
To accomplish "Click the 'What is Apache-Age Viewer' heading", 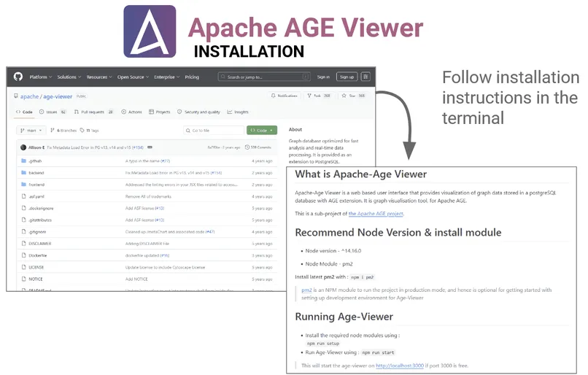I will pyautogui.click(x=360, y=174).
